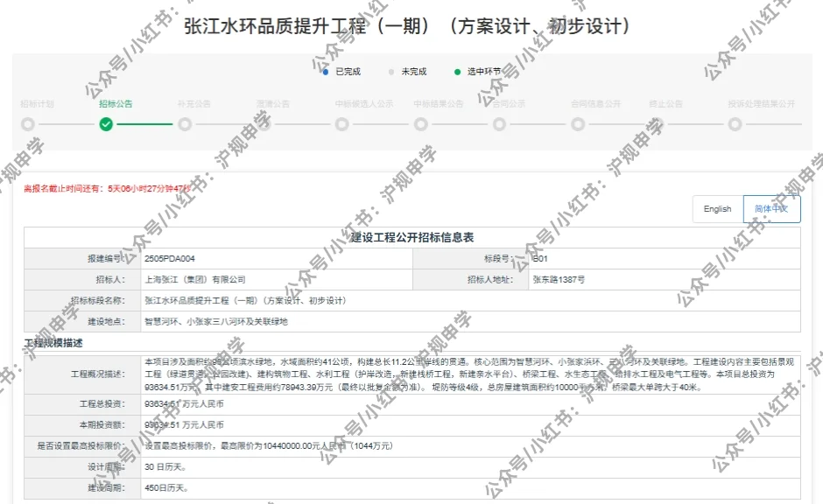Viewport: 823px width, 504px height.
Task: Click the green progress line after 招标公告
Action: pyautogui.click(x=145, y=124)
